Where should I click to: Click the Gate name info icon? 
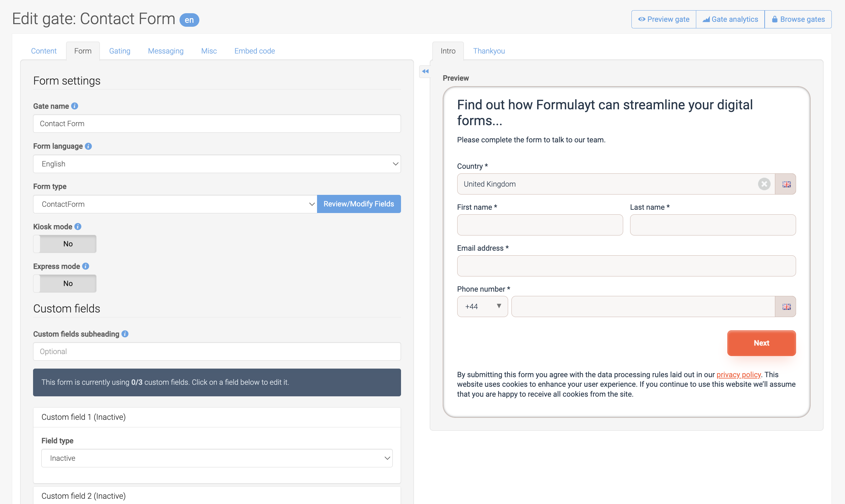point(75,106)
